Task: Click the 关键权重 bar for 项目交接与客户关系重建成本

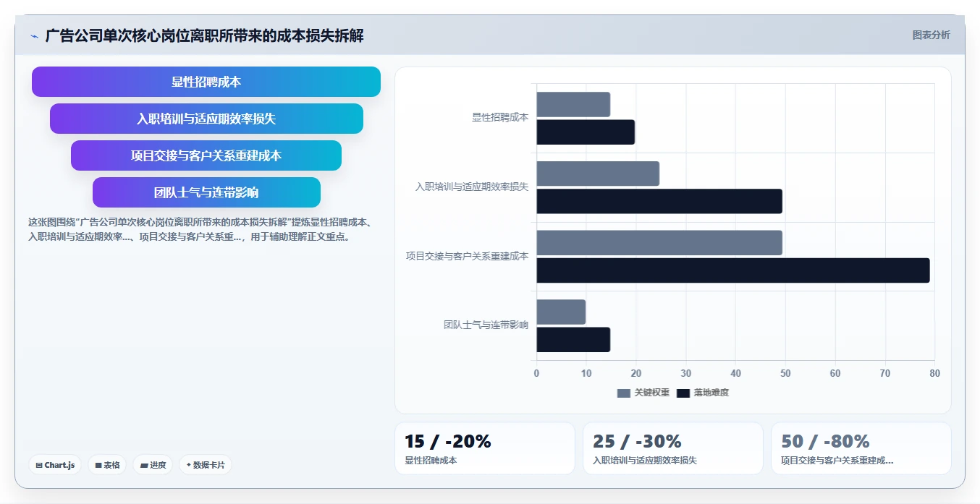Action: pos(659,243)
